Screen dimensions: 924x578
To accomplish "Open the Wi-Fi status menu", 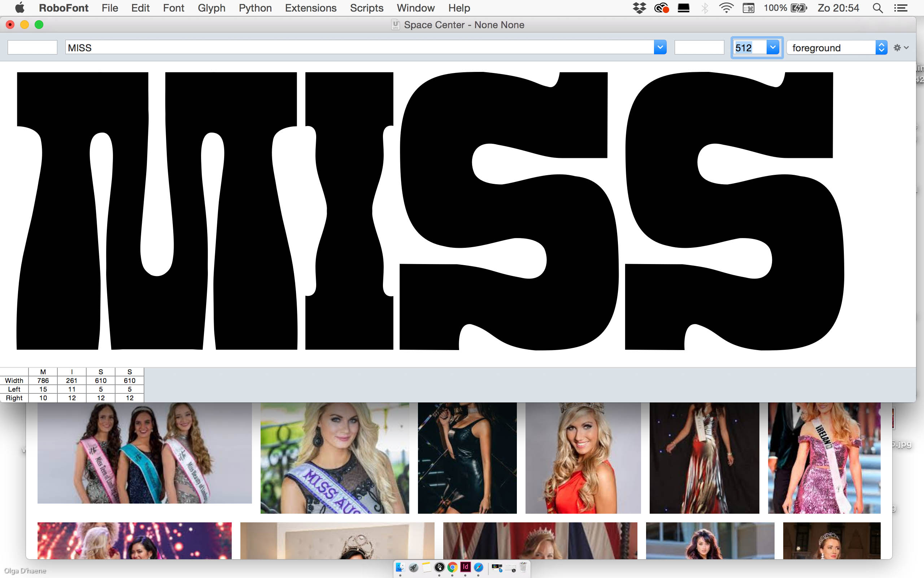I will point(726,8).
